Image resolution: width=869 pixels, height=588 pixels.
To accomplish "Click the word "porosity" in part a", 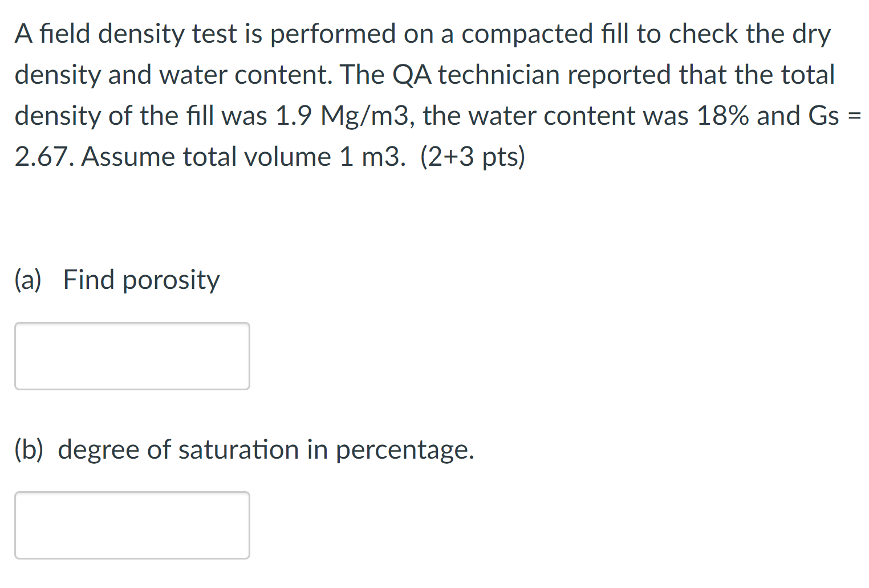I will click(x=170, y=281).
